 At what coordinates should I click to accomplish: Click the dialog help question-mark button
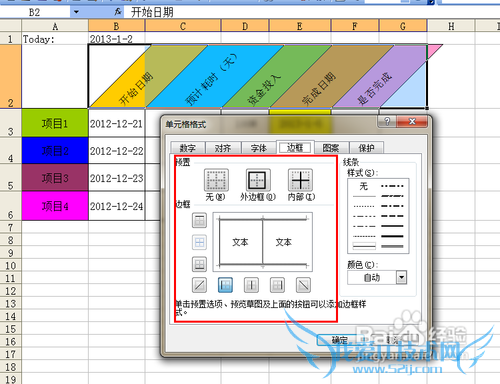[x=387, y=121]
